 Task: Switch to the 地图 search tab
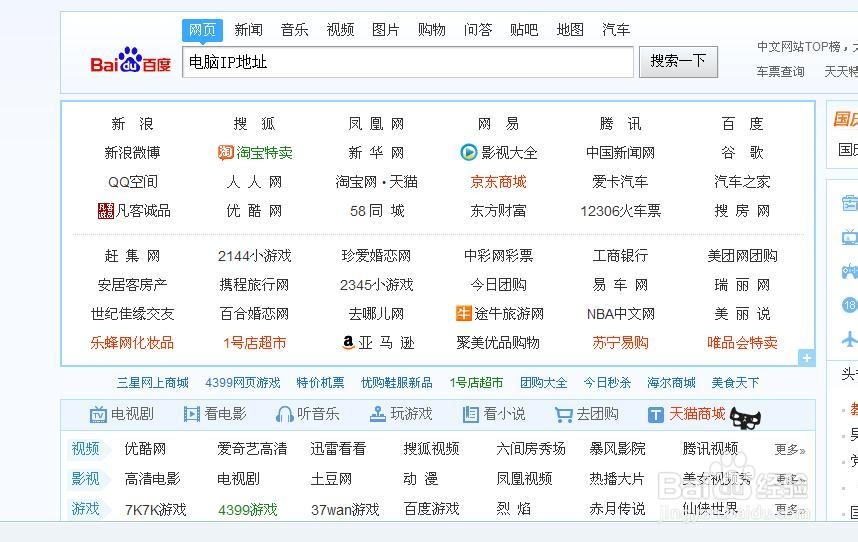point(570,30)
